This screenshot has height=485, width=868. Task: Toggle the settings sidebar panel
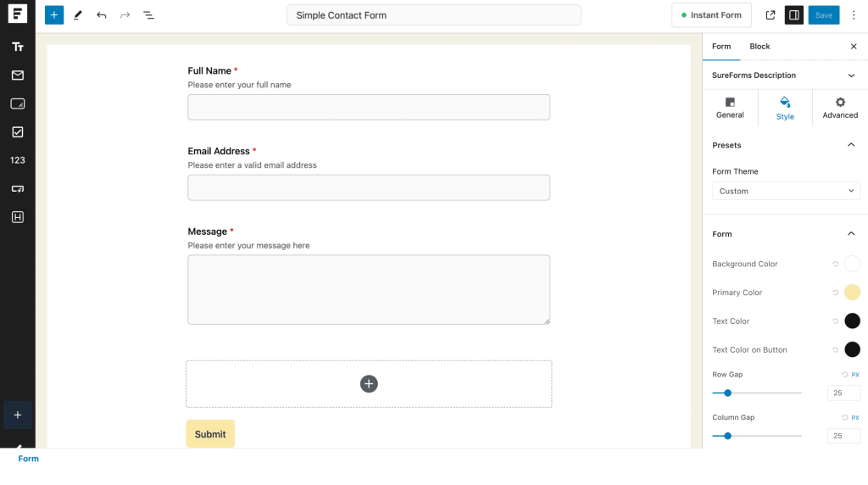pyautogui.click(x=793, y=15)
